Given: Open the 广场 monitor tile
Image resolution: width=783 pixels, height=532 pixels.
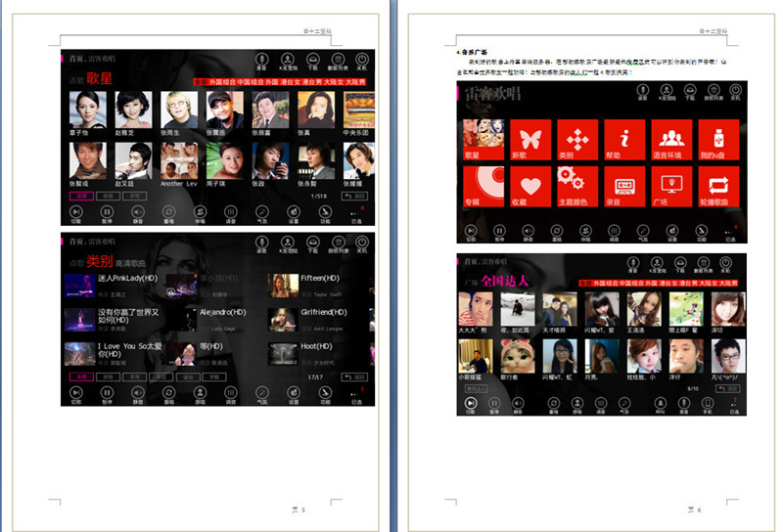Looking at the screenshot, I should 671,186.
